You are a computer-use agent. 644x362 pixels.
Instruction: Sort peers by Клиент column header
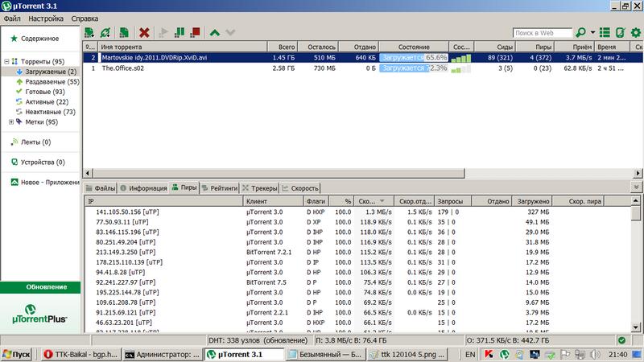click(x=273, y=201)
